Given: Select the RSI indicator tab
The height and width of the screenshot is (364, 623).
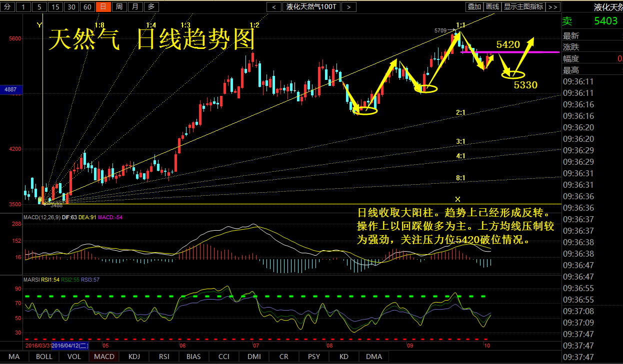Looking at the screenshot, I should coord(164,357).
